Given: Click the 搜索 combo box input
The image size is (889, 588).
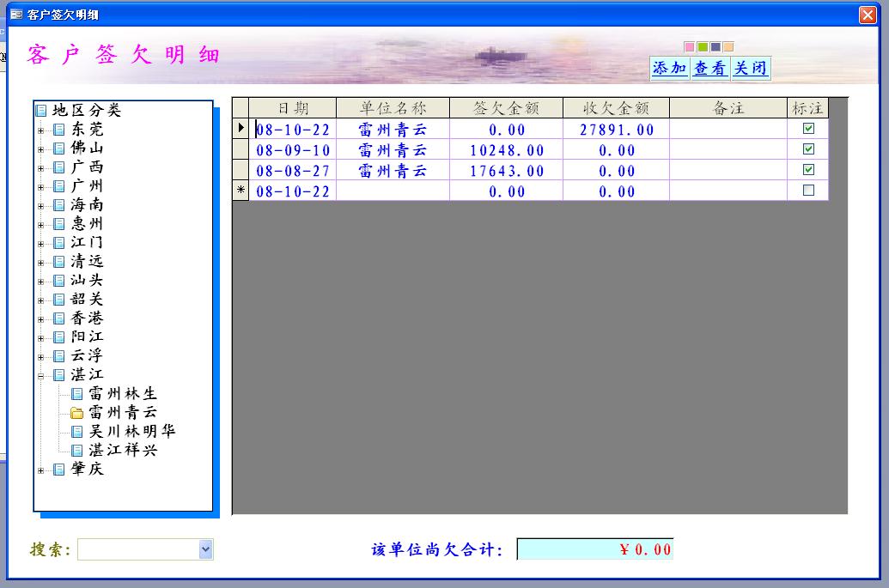Looking at the screenshot, I should tap(138, 549).
